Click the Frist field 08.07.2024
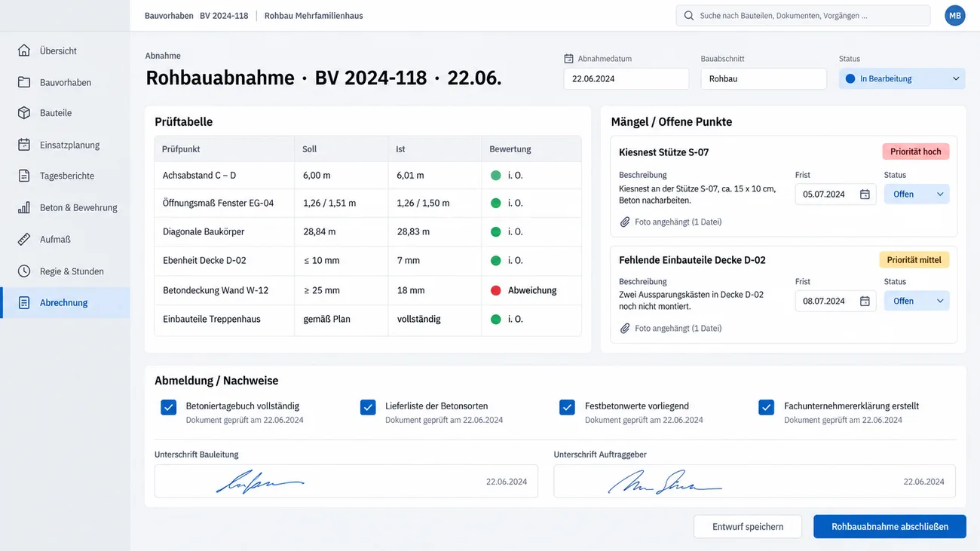980x551 pixels. pyautogui.click(x=835, y=301)
